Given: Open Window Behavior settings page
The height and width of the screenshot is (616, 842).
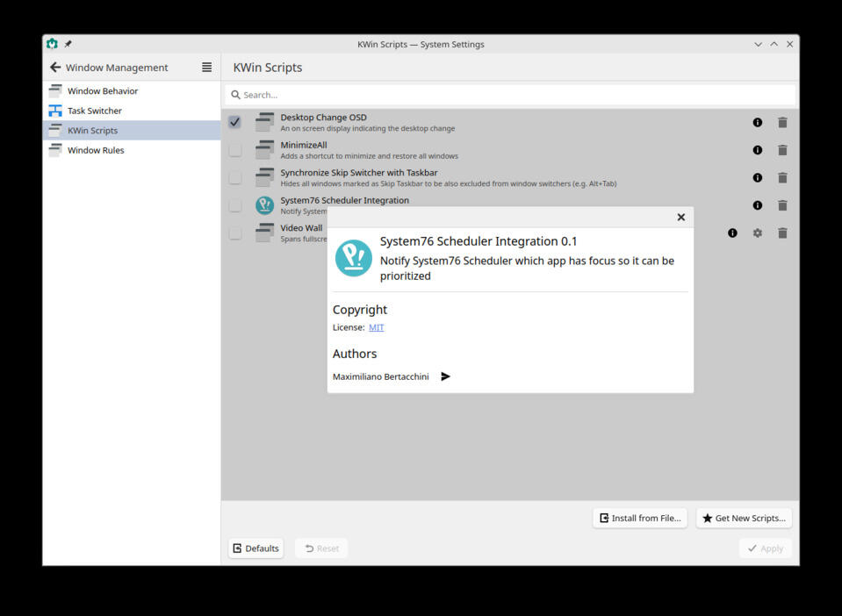Looking at the screenshot, I should [x=132, y=90].
